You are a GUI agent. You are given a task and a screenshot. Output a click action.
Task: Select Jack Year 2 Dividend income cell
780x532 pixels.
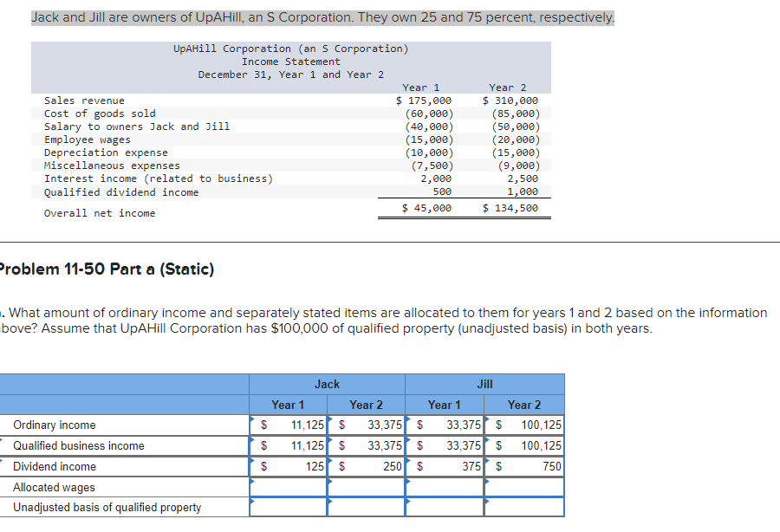click(366, 466)
